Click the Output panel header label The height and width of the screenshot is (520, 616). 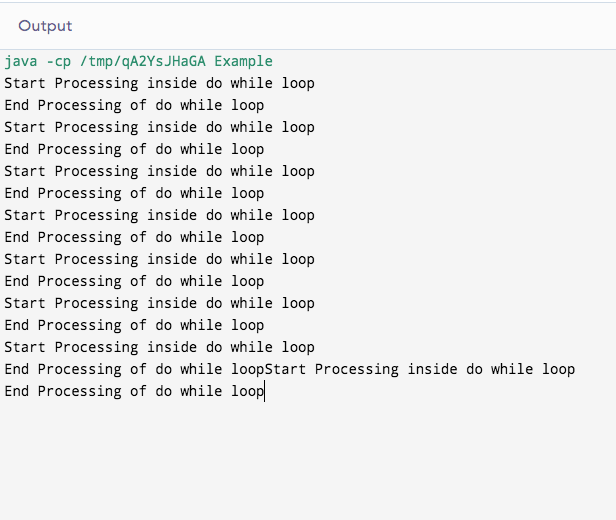pyautogui.click(x=45, y=26)
